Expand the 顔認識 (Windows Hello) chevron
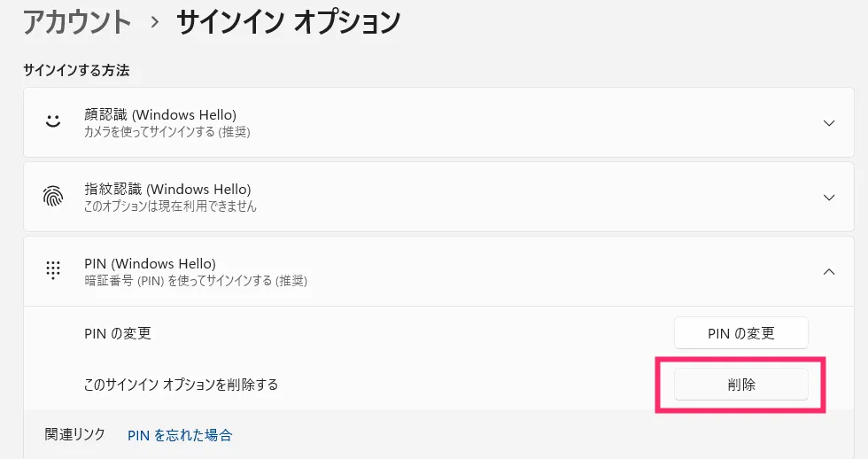The width and height of the screenshot is (868, 459). point(829,123)
